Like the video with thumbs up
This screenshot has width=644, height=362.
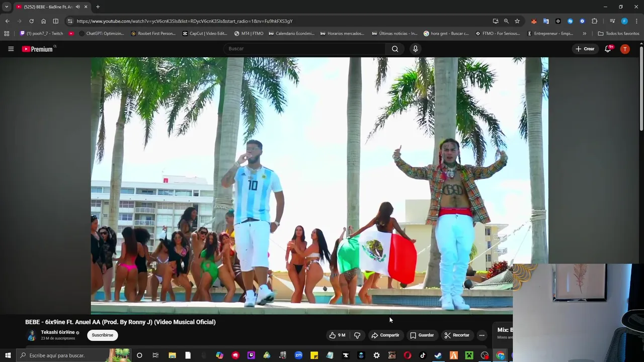[x=337, y=335]
